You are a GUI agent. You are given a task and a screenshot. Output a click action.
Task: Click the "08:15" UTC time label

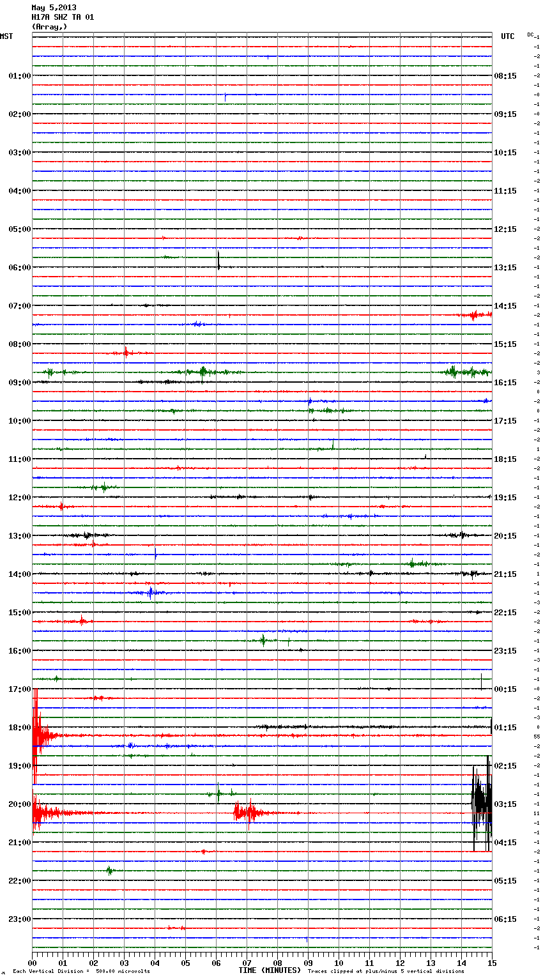click(x=505, y=76)
